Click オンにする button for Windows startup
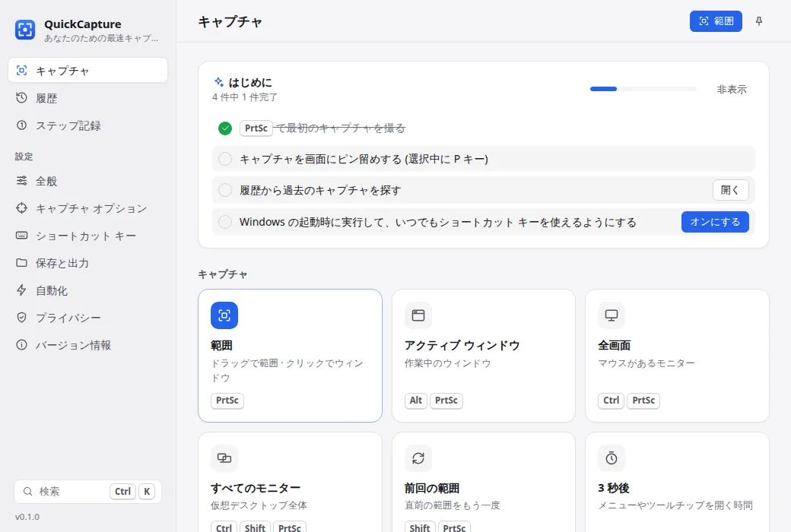Screen dimensions: 791x532 click(715, 222)
